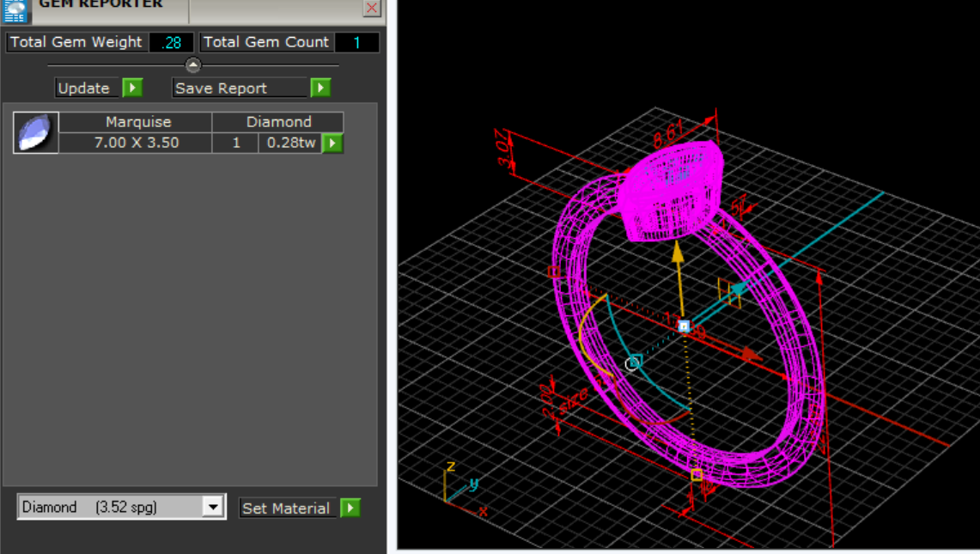Click the yellow gumball arrow in viewport

(679, 252)
